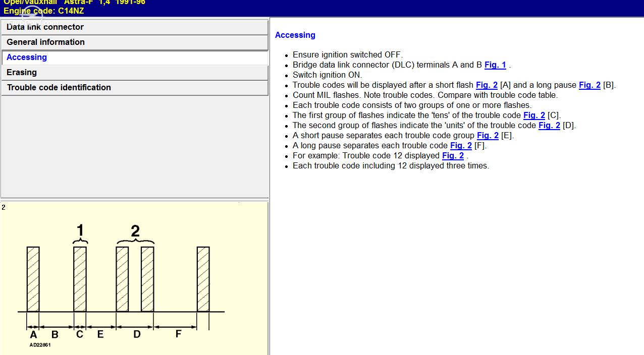The height and width of the screenshot is (355, 644).
Task: Open the Trouble code identification section
Action: click(x=135, y=88)
